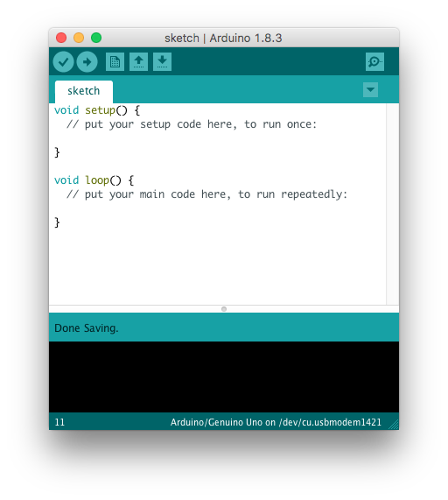Expand the tab options dropdown arrow
Screen dimensions: 448x500
[370, 89]
